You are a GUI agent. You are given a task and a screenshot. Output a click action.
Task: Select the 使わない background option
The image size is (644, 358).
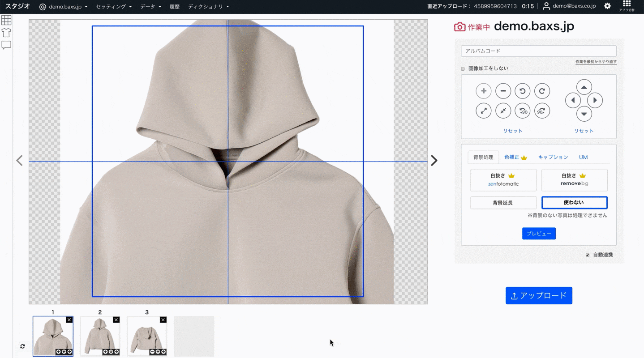point(574,203)
